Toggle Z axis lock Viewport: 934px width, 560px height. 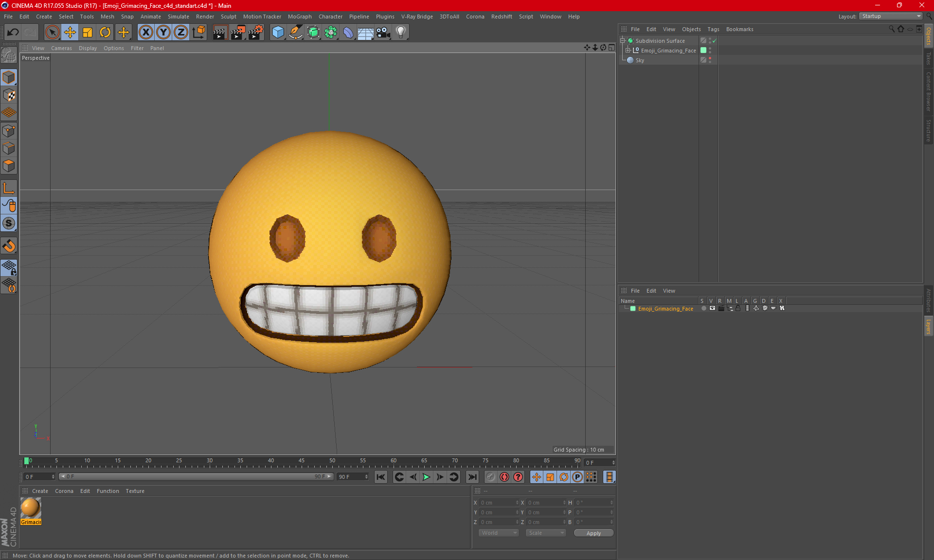click(181, 32)
